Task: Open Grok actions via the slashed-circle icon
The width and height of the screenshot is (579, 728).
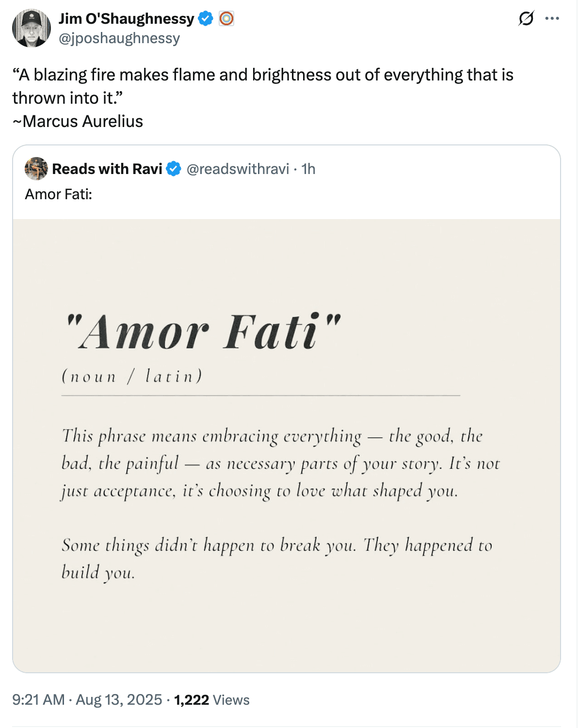Action: (526, 19)
